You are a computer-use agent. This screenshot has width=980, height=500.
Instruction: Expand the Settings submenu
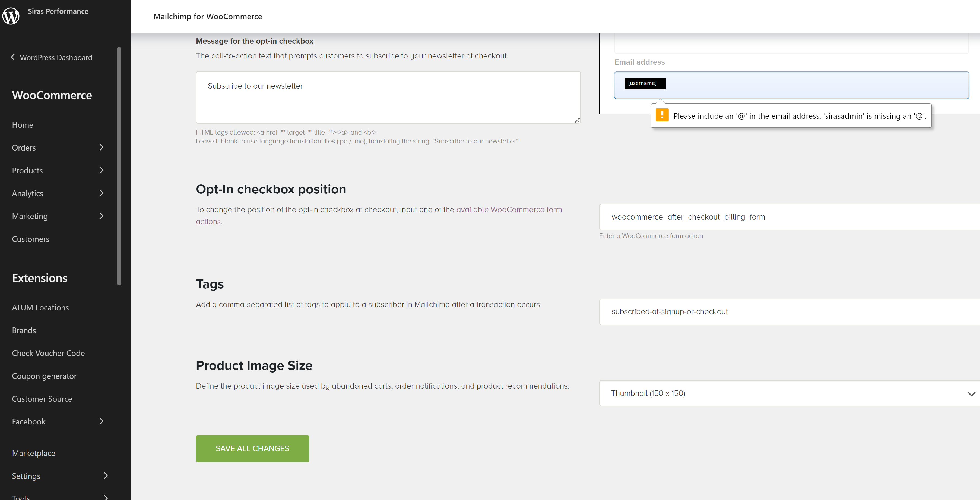(x=105, y=476)
